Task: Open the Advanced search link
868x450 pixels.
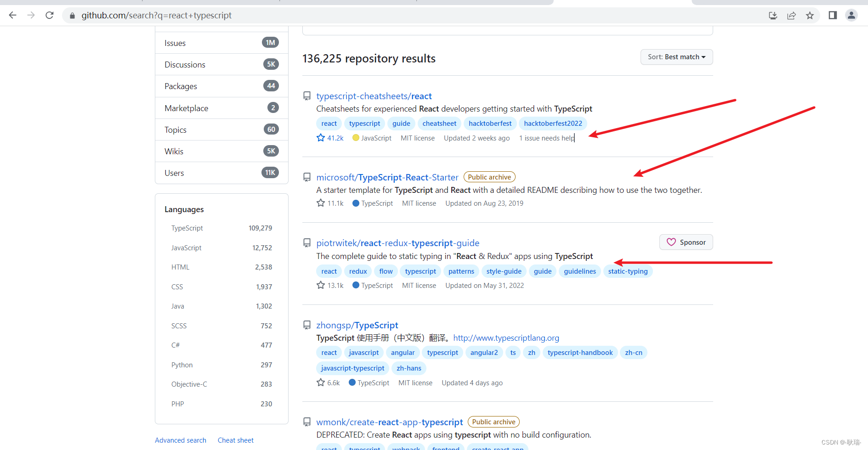Action: pos(181,440)
